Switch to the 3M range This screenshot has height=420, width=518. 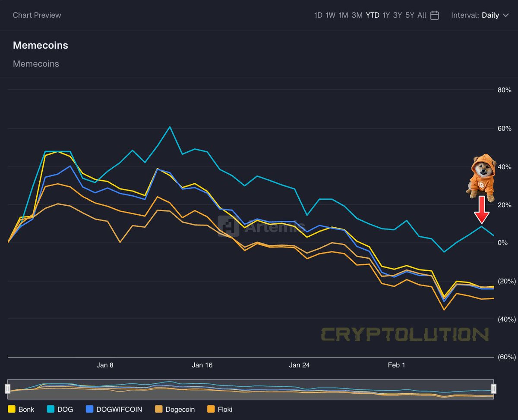(357, 15)
